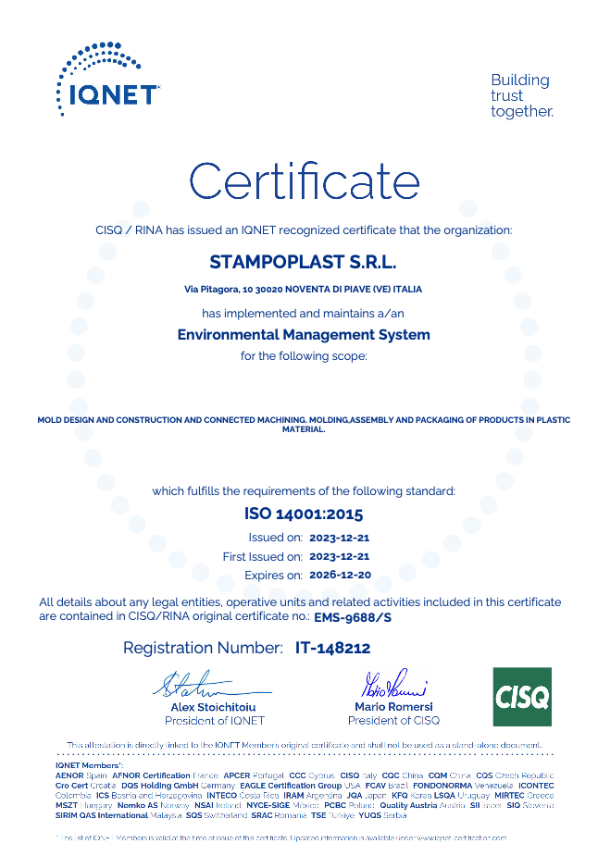The height and width of the screenshot is (868, 598).
Task: Click 'for the following scope:' line
Action: coord(304,356)
